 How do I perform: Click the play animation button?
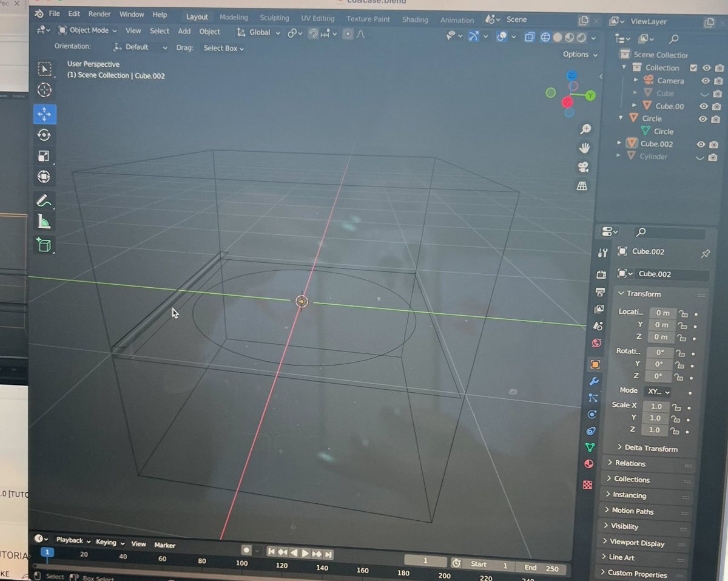(x=305, y=553)
